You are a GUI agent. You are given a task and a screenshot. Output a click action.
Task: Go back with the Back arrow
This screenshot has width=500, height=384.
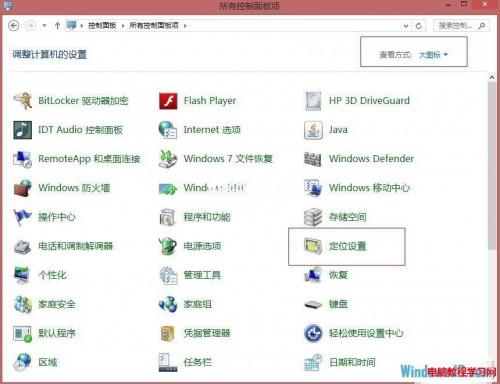(14, 26)
